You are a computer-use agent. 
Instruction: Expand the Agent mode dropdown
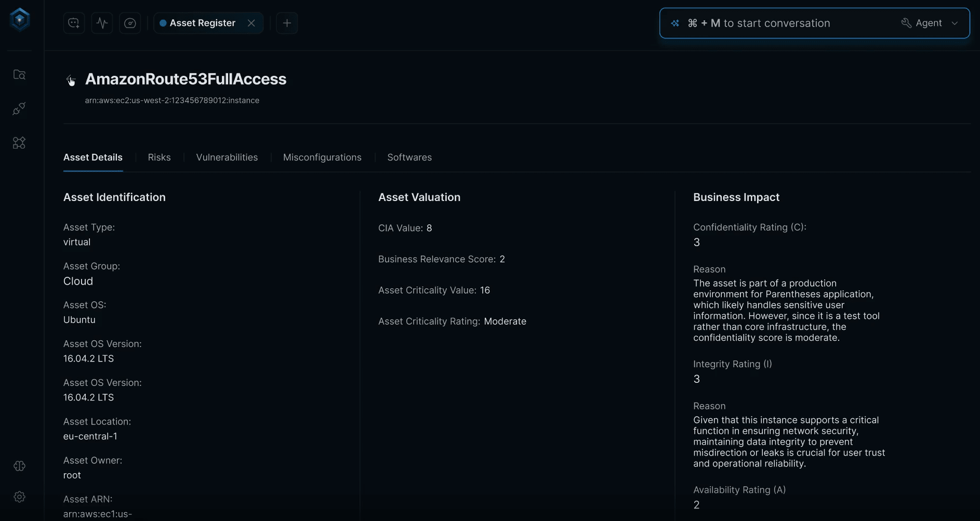(929, 23)
